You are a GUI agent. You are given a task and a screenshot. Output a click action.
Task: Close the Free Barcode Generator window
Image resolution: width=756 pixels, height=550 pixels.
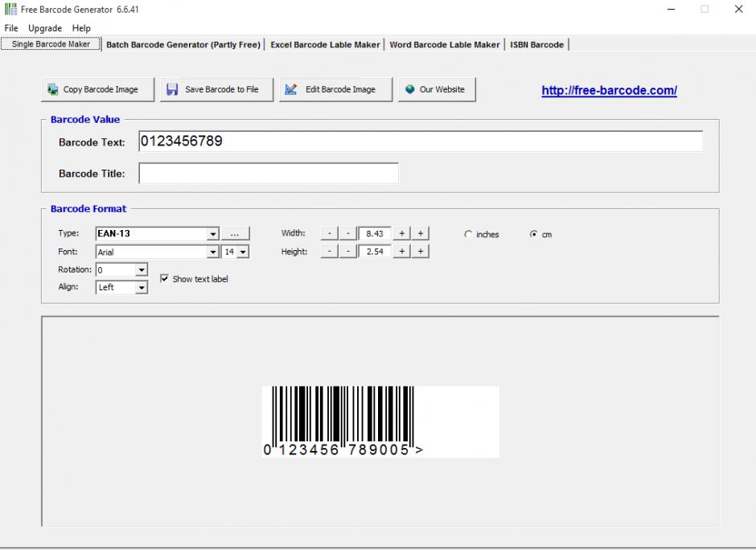tap(738, 9)
